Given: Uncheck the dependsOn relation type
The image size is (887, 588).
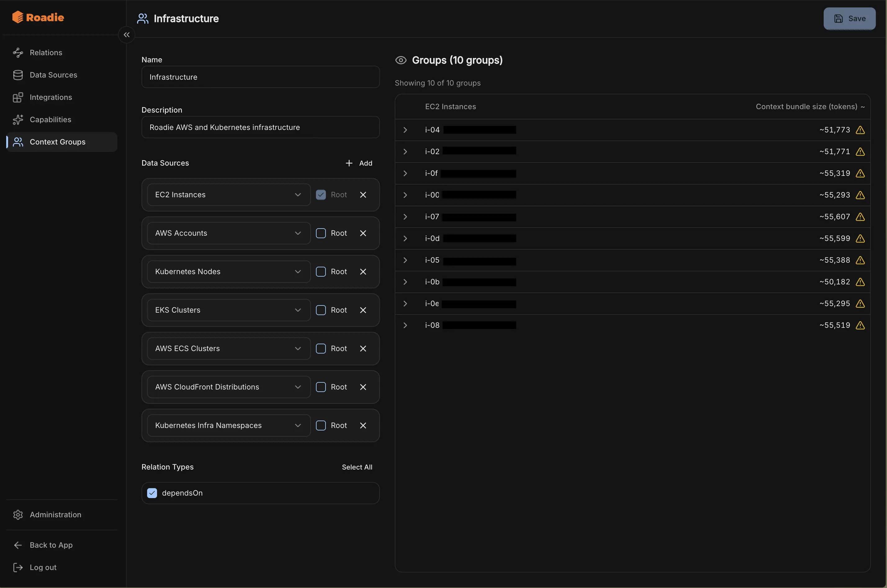Looking at the screenshot, I should point(152,493).
